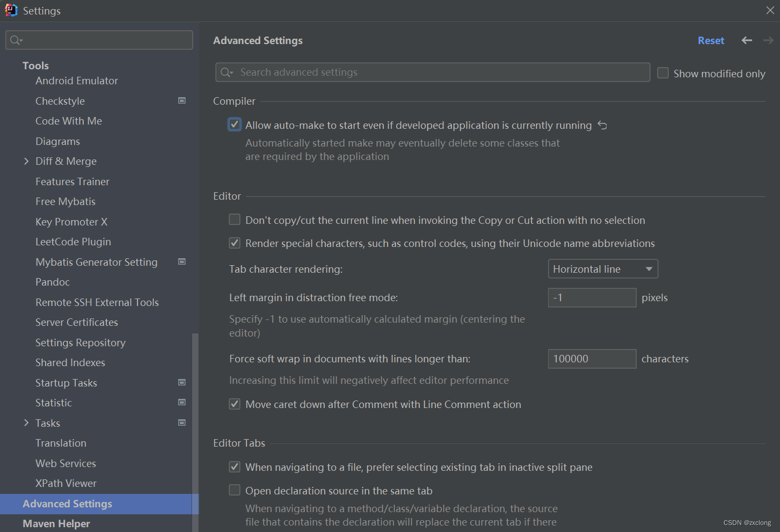Click the back arrow navigation icon
Viewport: 780px width, 532px height.
pos(746,40)
